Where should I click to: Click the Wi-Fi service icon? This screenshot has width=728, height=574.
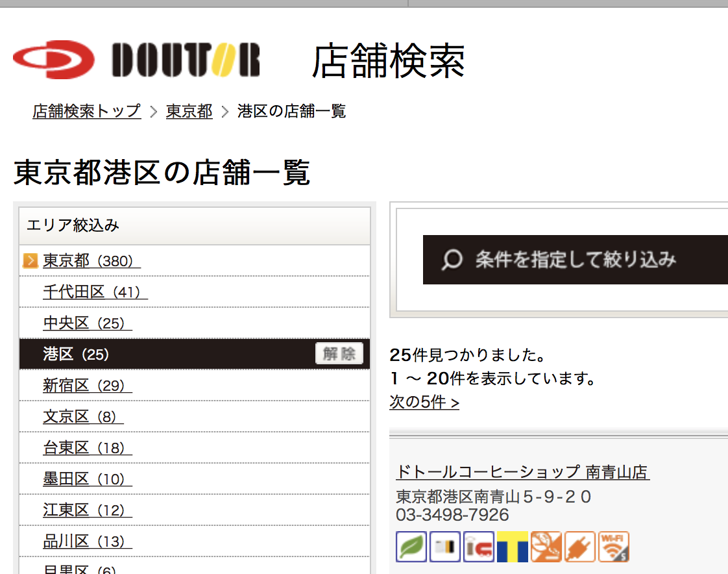tap(614, 547)
